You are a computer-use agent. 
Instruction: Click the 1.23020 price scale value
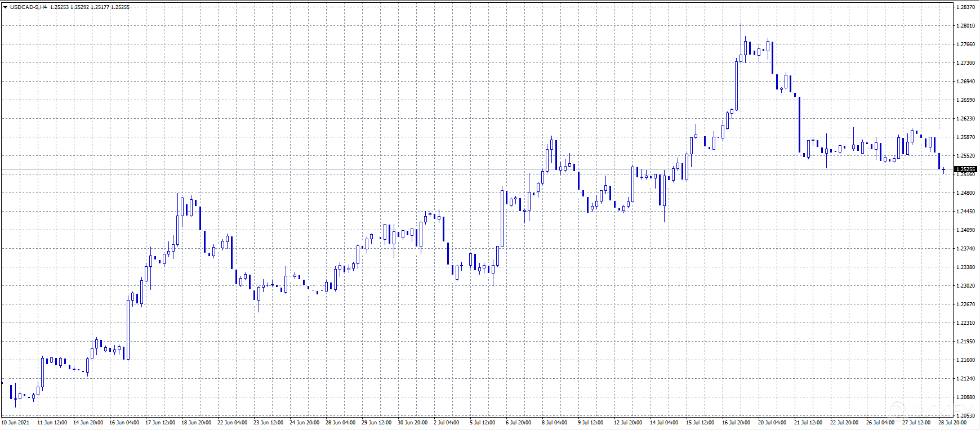[x=965, y=286]
